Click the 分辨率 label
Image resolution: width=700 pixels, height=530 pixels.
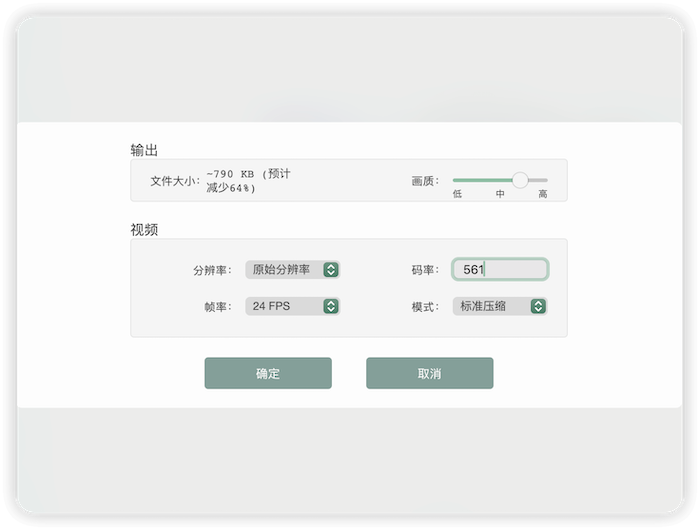point(212,271)
